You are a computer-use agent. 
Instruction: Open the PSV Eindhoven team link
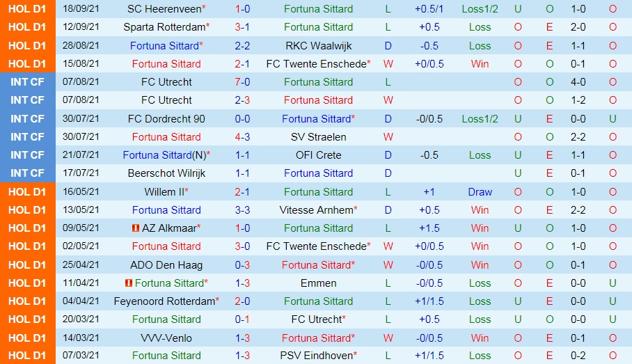[x=315, y=356]
